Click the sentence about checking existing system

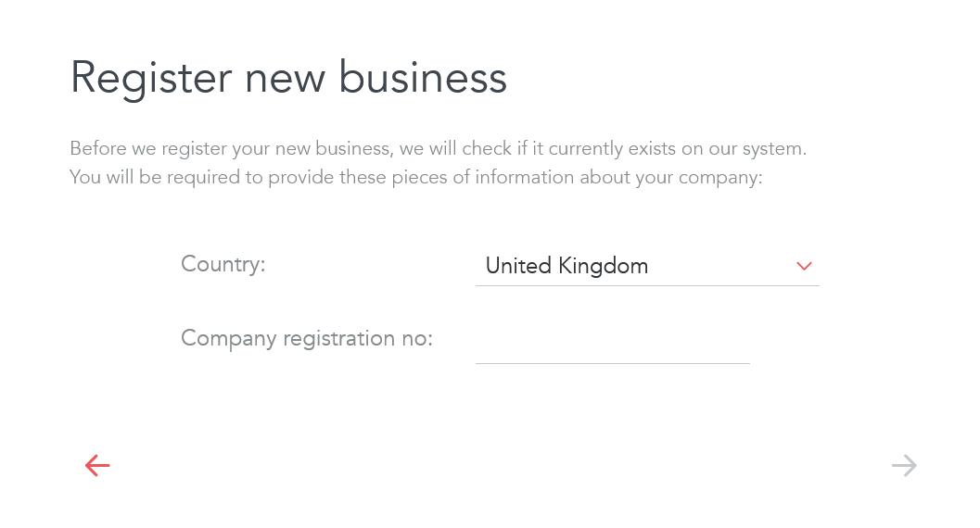click(x=439, y=148)
